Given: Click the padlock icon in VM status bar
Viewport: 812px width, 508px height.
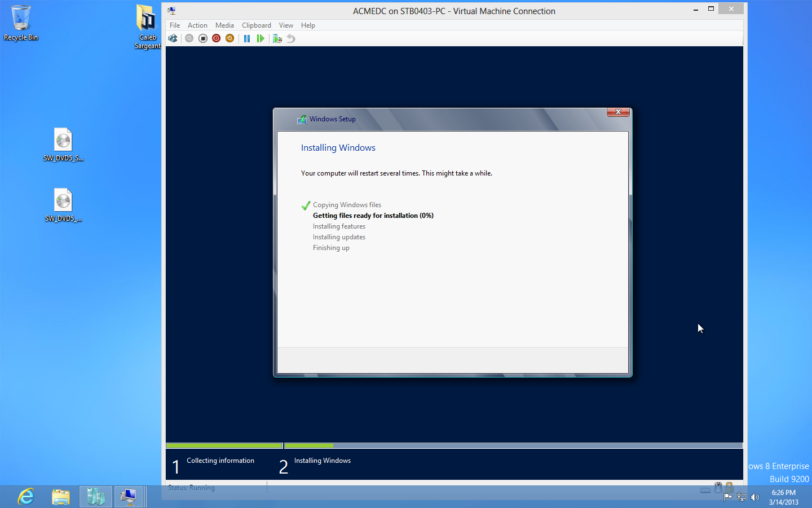Looking at the screenshot, I should tap(729, 487).
